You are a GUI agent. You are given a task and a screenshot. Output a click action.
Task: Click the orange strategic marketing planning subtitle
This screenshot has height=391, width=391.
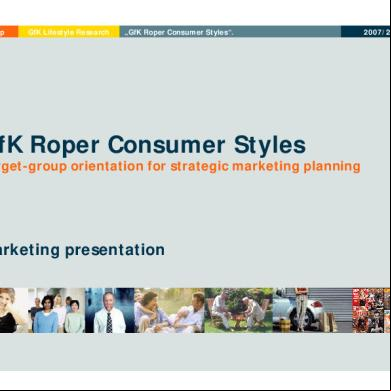[x=180, y=166]
